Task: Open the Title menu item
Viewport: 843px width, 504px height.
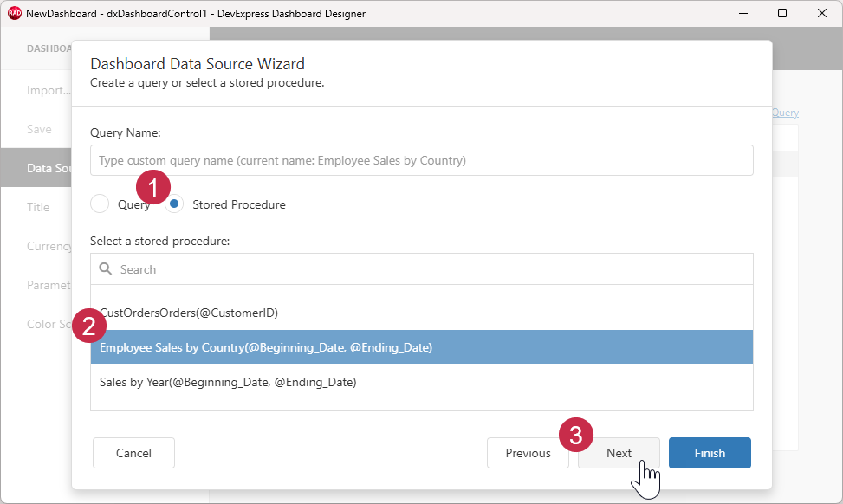Action: coord(38,207)
